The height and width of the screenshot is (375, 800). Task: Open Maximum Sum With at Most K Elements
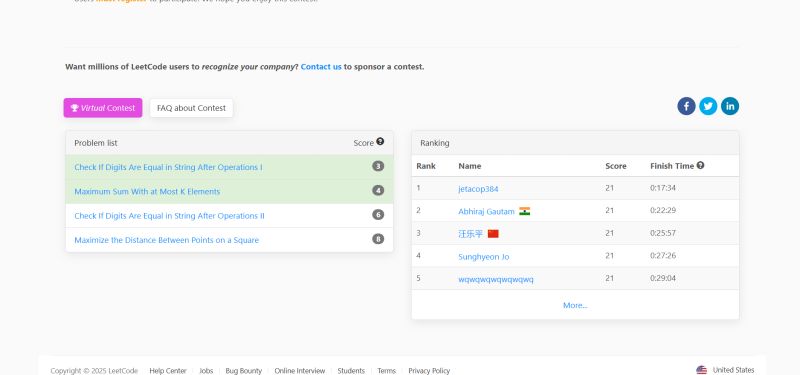[147, 191]
